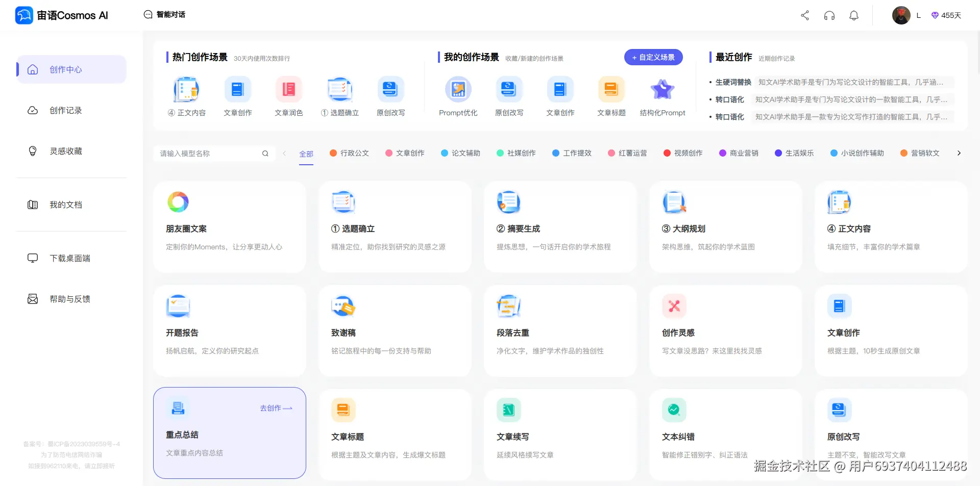The image size is (980, 486).
Task: Open notifications bell
Action: pyautogui.click(x=854, y=15)
